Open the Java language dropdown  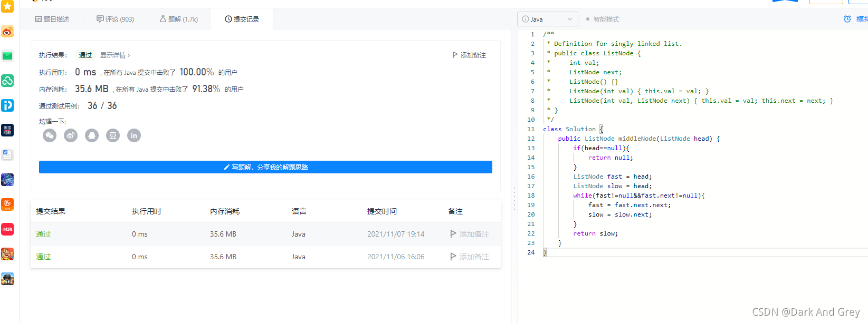[x=548, y=19]
